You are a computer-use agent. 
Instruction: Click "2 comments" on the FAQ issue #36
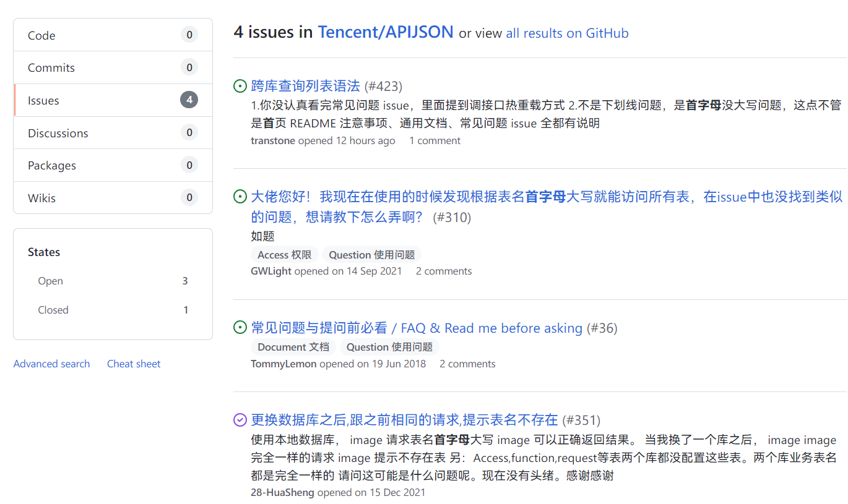click(467, 364)
